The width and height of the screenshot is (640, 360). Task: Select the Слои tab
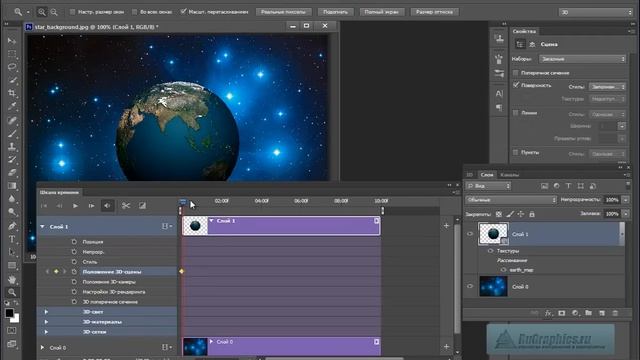pos(487,175)
